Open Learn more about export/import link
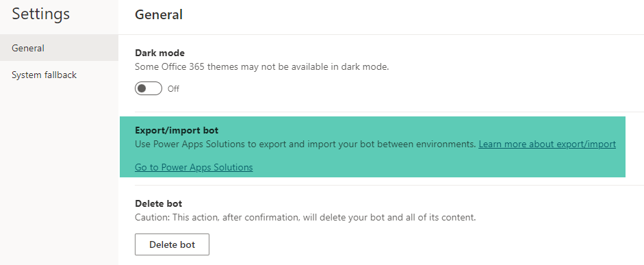 [x=547, y=144]
